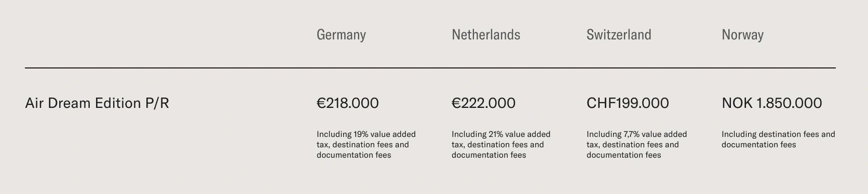Click the Netherlands column header
868x194 pixels.
tap(486, 35)
